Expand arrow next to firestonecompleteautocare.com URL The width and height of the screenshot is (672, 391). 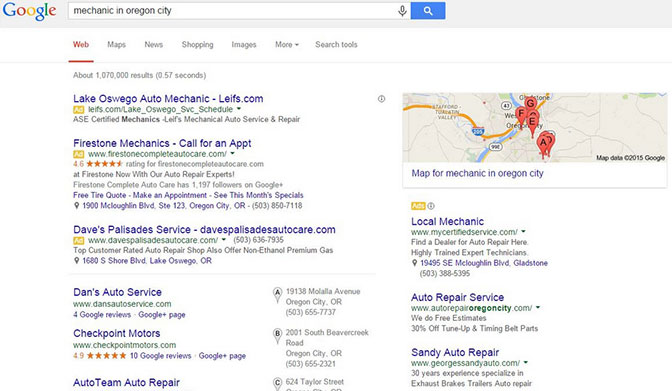click(232, 153)
